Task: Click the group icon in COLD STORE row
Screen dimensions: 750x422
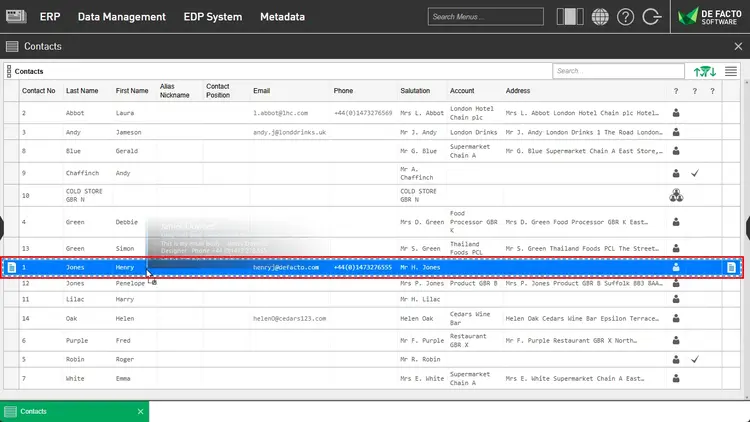Action: pos(676,195)
